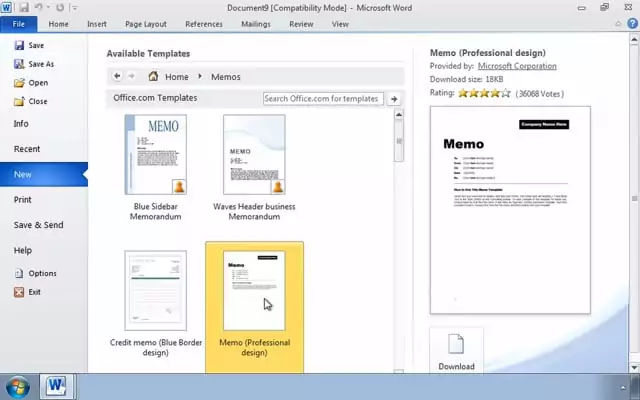Open the Microsoft Corporation provider link
Screen dimensions: 640x400
517,66
